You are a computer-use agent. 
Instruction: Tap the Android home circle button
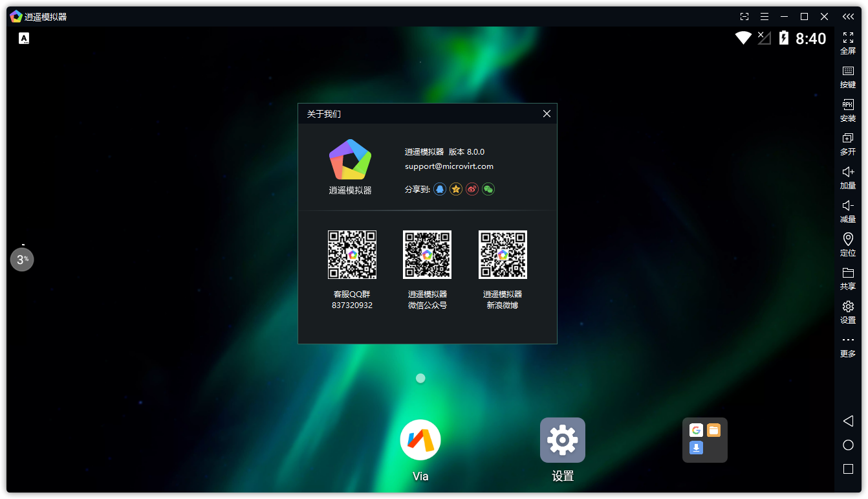pos(848,445)
